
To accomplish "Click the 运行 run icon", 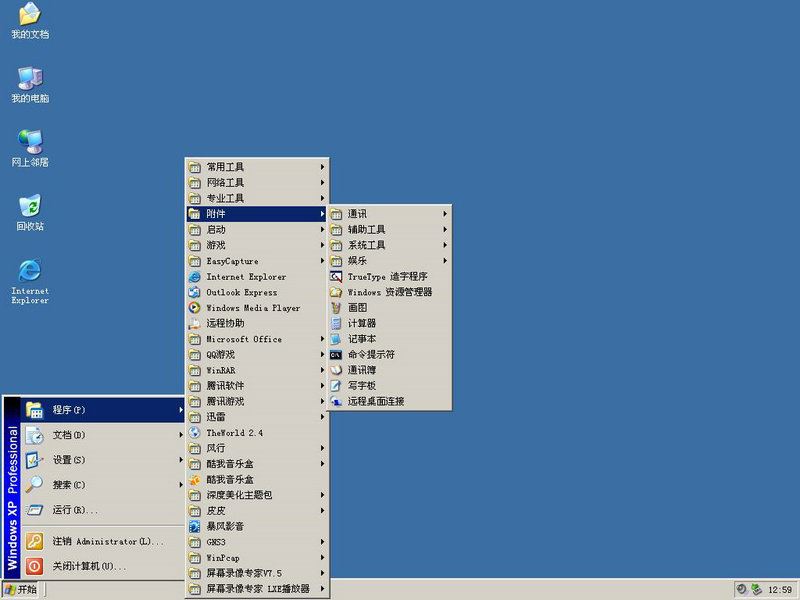I will tap(34, 510).
